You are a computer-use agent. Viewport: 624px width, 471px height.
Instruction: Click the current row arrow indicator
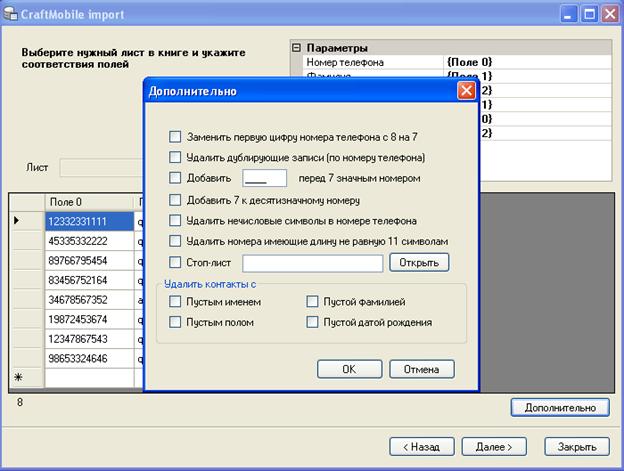pyautogui.click(x=16, y=220)
